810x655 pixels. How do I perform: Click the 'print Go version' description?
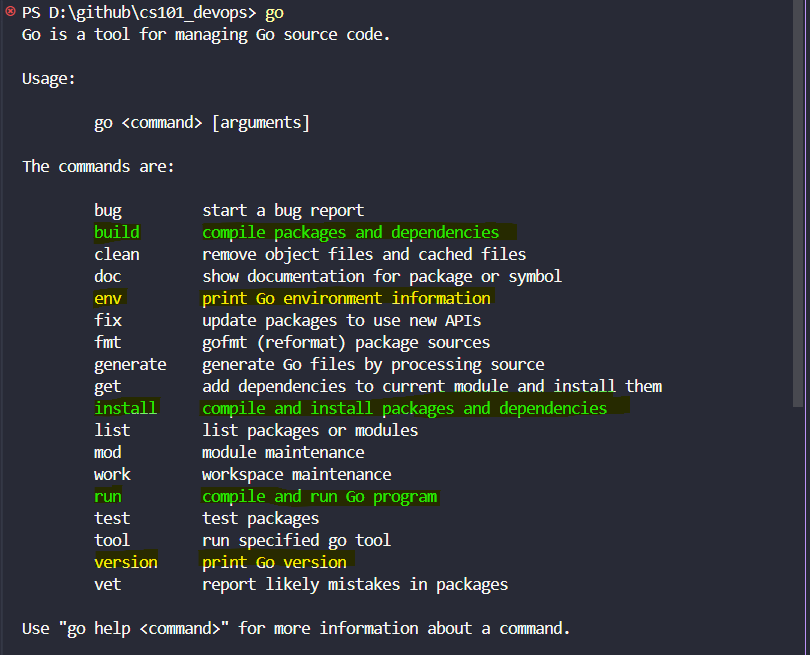point(274,562)
